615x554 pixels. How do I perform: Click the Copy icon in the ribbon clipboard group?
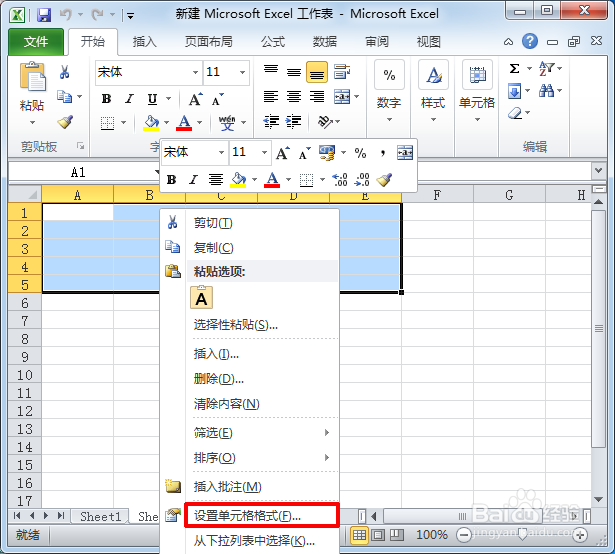[65, 97]
